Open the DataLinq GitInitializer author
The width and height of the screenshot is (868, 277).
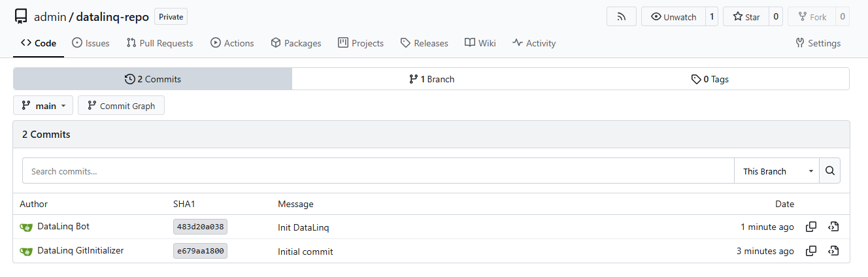[80, 251]
